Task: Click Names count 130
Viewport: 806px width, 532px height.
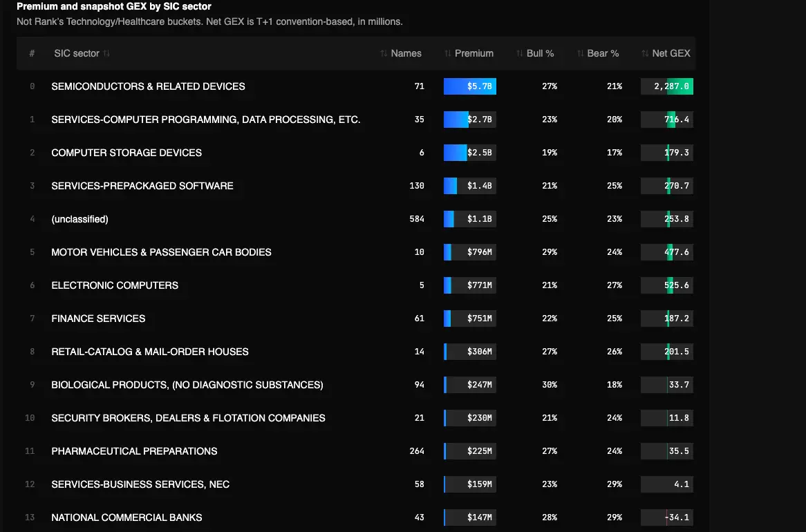Action: (x=417, y=186)
